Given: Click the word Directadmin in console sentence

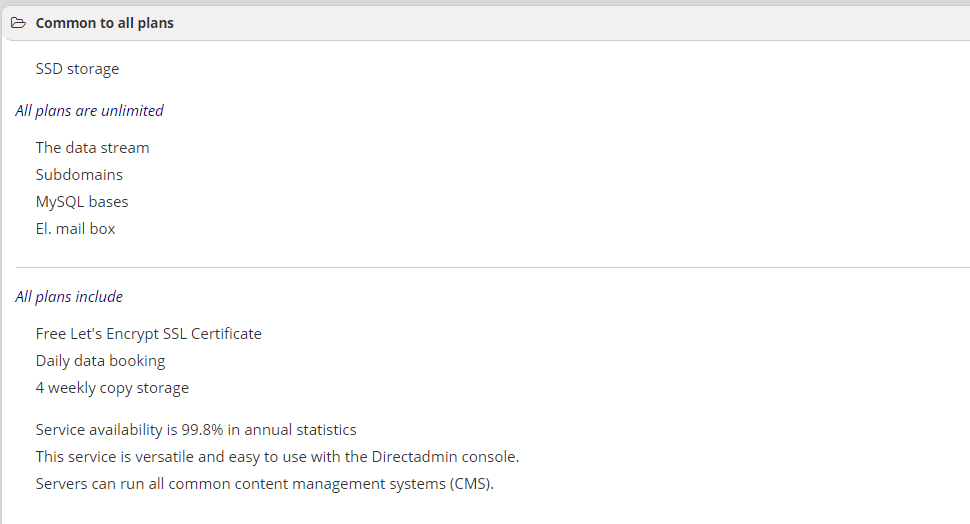Looking at the screenshot, I should 411,457.
